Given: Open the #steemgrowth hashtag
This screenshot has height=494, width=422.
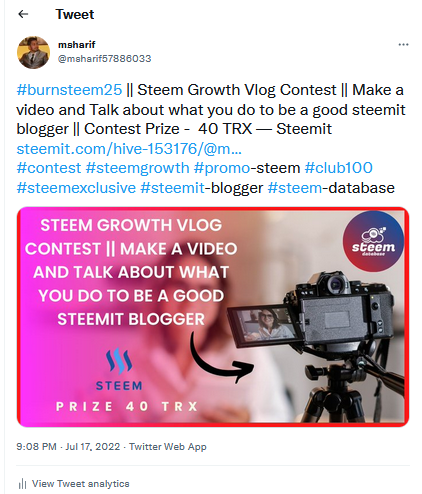Looking at the screenshot, I should coord(137,168).
